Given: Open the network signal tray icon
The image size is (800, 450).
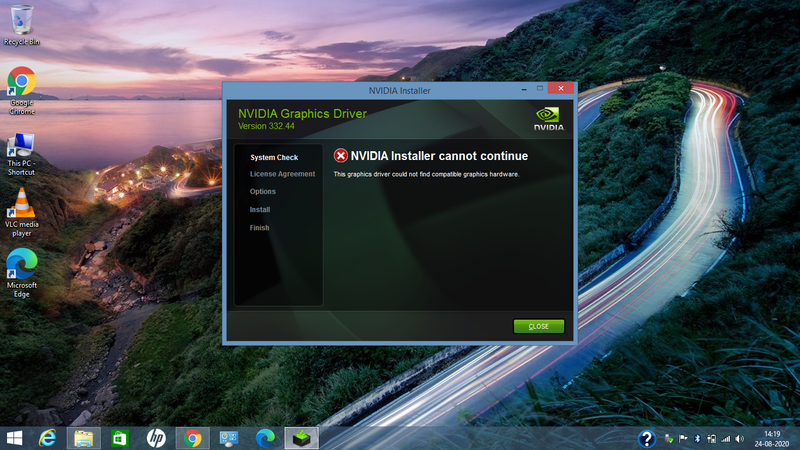Looking at the screenshot, I should pos(726,439).
